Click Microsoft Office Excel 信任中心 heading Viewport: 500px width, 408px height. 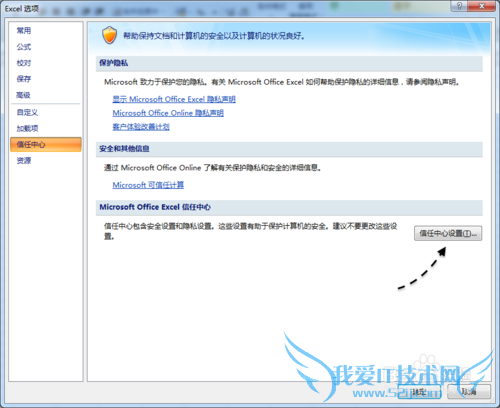click(x=155, y=207)
